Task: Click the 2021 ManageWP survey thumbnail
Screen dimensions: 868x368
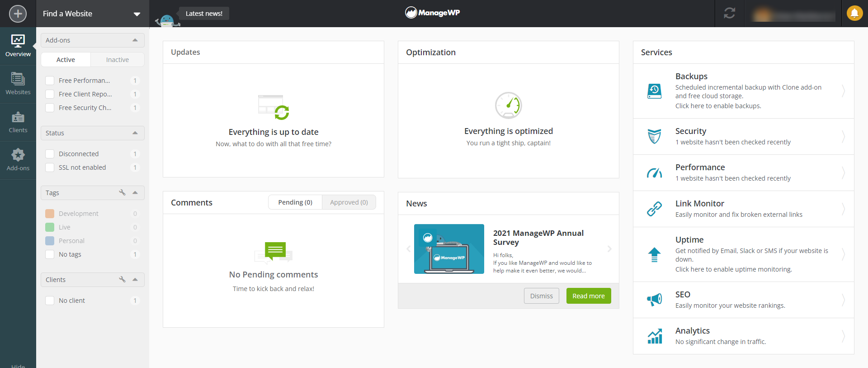Action: (x=449, y=249)
